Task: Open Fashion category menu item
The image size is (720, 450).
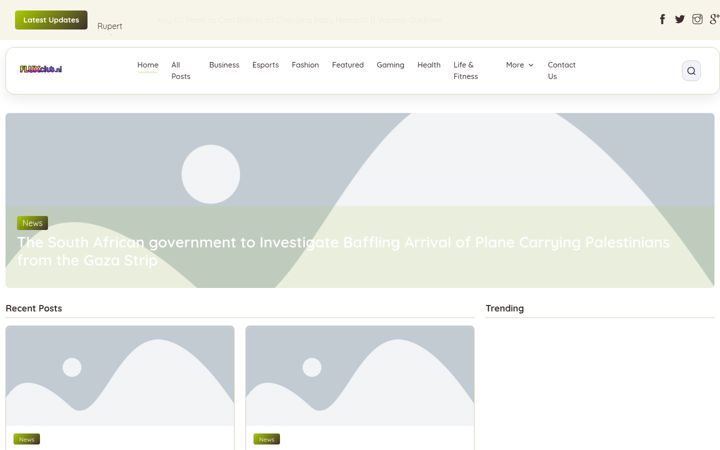Action: point(305,65)
